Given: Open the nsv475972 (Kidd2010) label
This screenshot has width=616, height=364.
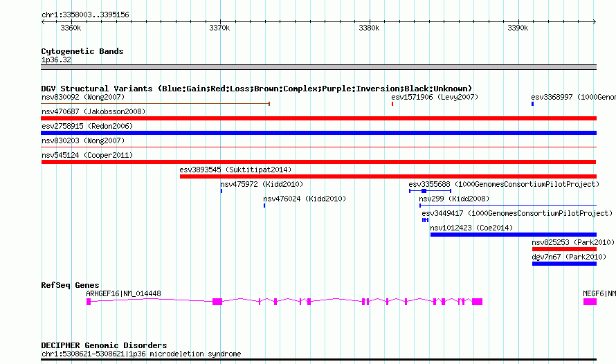Looking at the screenshot, I should pos(262,184).
